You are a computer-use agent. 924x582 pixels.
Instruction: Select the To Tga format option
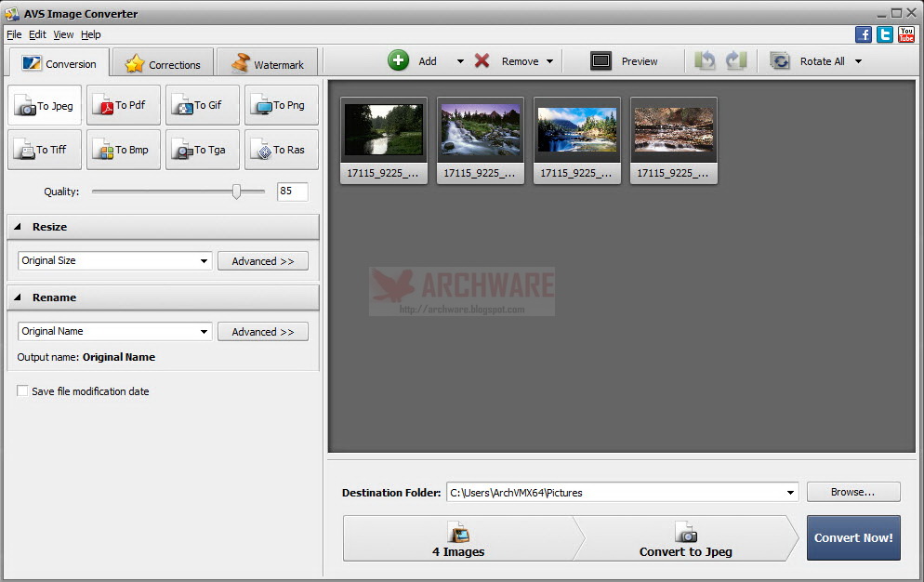coord(202,149)
